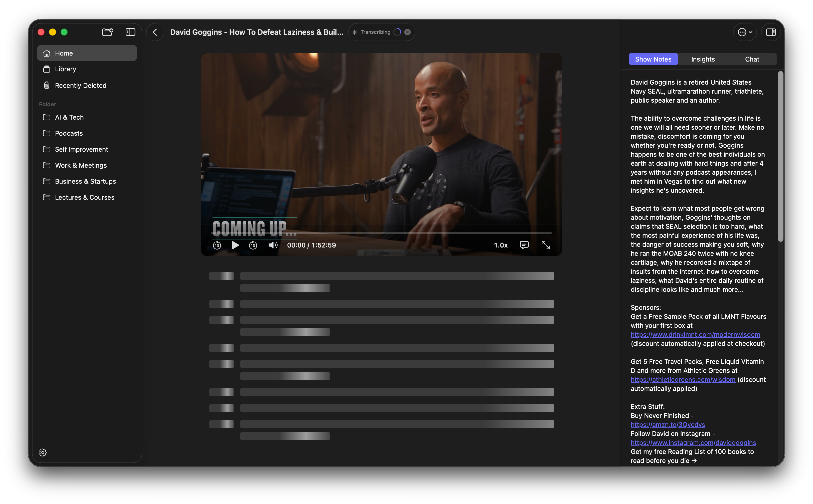The height and width of the screenshot is (504, 813).
Task: Toggle the left sidebar panel
Action: coord(130,32)
